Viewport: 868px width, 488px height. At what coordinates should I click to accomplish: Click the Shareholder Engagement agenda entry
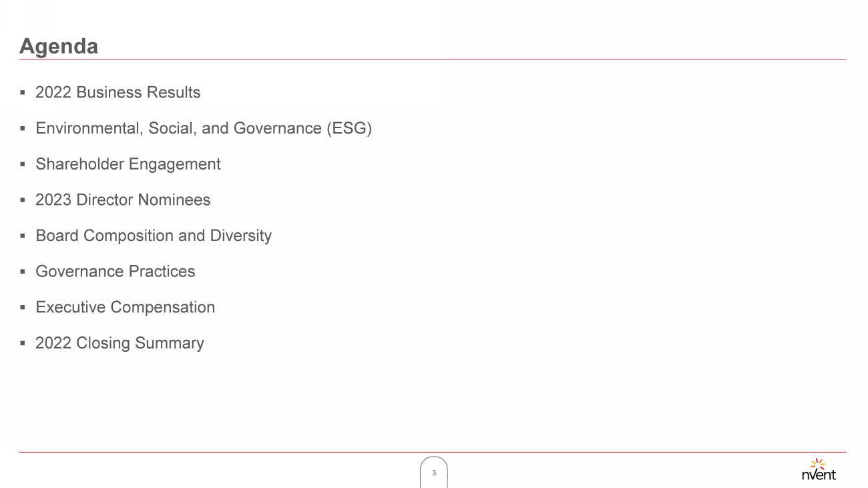(x=128, y=164)
